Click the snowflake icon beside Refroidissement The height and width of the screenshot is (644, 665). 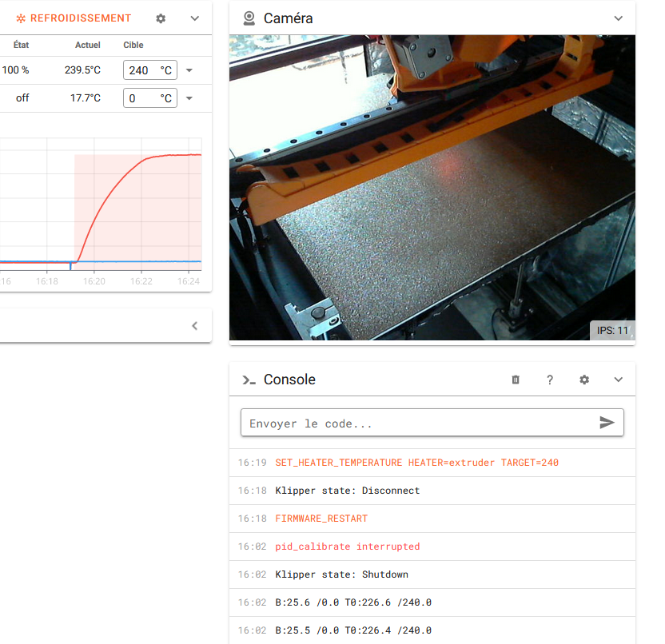click(x=21, y=18)
